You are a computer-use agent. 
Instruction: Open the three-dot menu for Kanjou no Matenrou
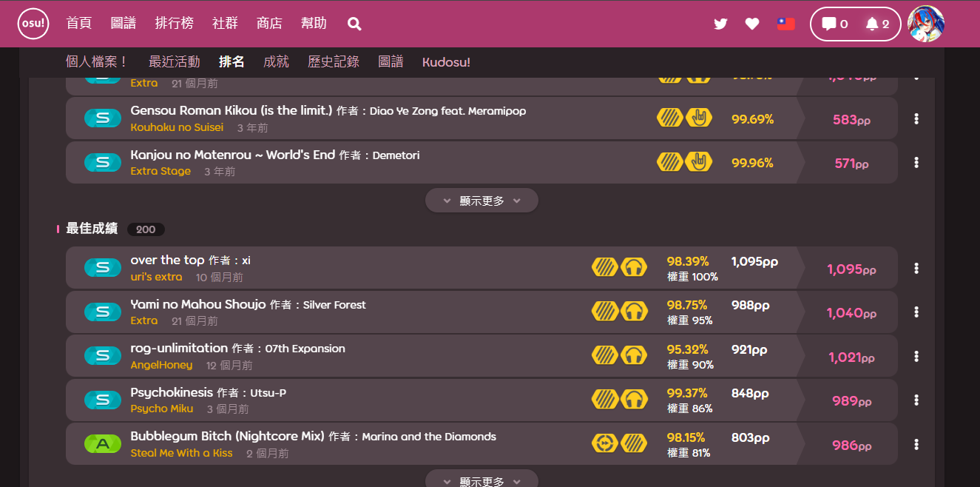click(916, 163)
